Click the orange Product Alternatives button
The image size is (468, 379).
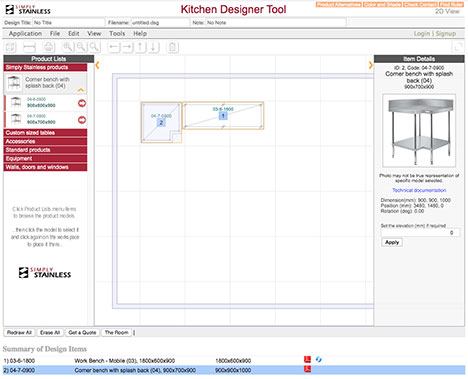coord(339,4)
